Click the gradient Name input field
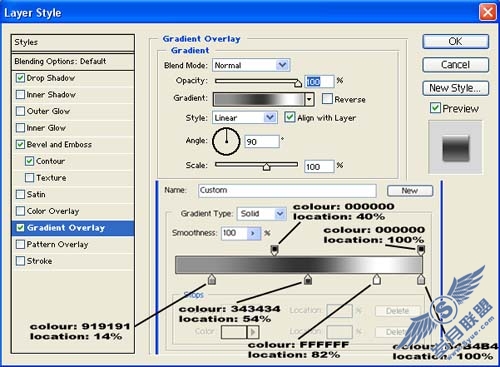This screenshot has height=367, width=500. click(x=287, y=191)
